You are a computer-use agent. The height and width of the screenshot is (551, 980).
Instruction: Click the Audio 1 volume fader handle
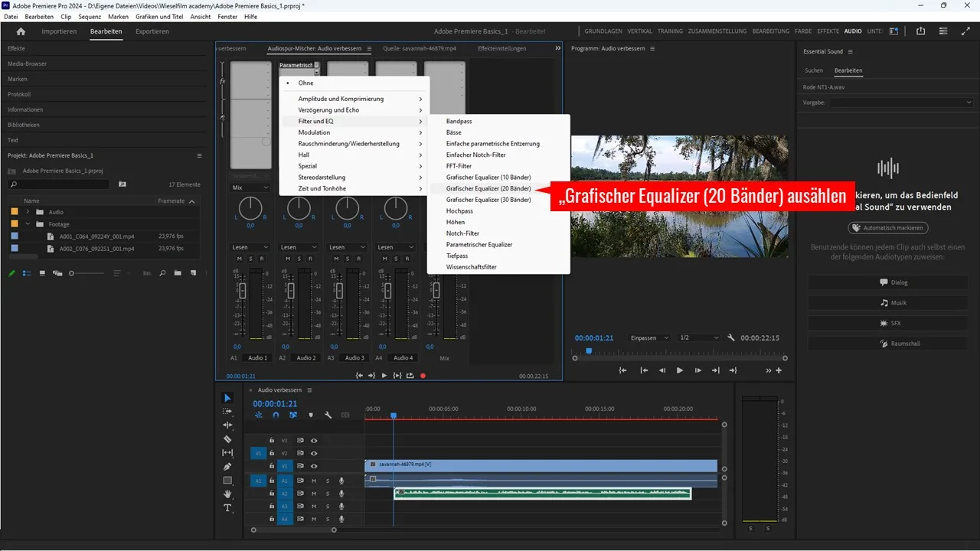[243, 291]
